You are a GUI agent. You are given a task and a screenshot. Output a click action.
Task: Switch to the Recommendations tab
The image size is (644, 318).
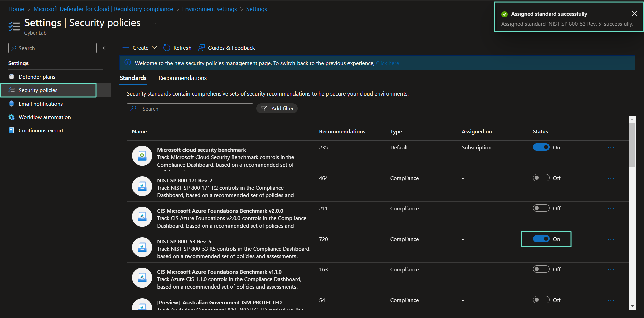click(x=182, y=78)
